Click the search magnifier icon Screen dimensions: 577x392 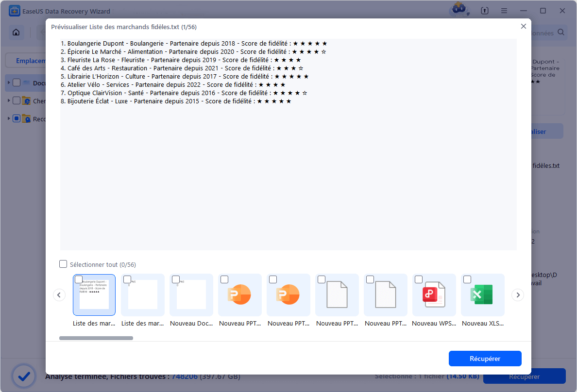pos(561,33)
